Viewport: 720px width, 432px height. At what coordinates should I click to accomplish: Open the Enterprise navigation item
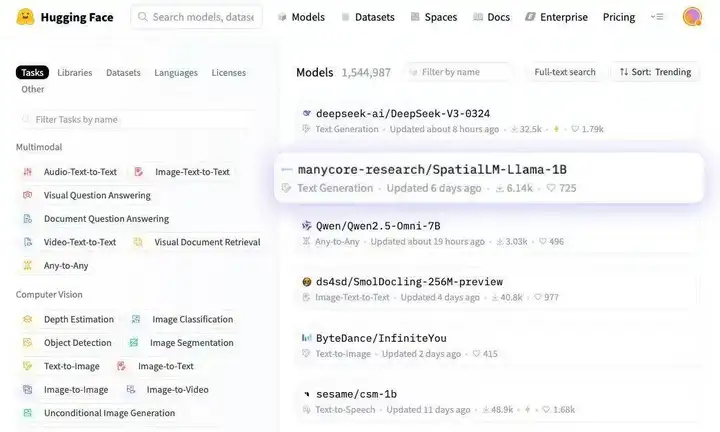pos(557,17)
